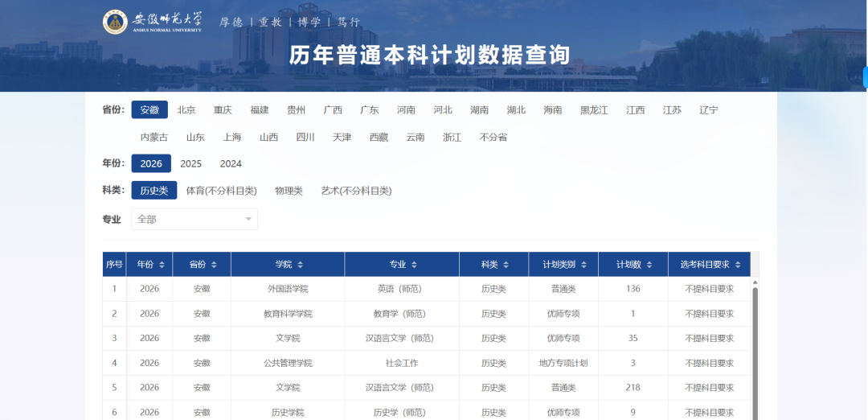Click 社会工作 major cell
Screen dimensions: 868x420
[402, 363]
